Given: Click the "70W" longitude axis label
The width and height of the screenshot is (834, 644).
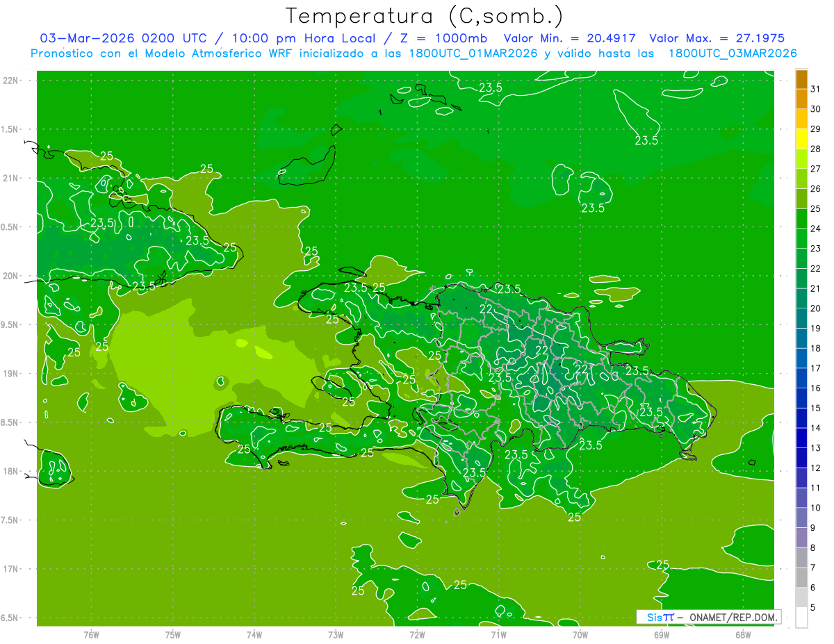Looking at the screenshot, I should (x=580, y=635).
